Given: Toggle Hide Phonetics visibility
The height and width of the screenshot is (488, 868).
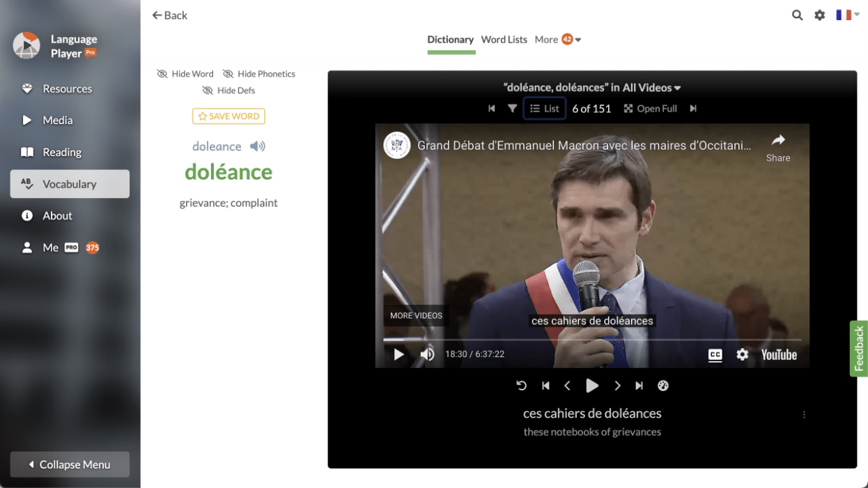Looking at the screenshot, I should (258, 73).
